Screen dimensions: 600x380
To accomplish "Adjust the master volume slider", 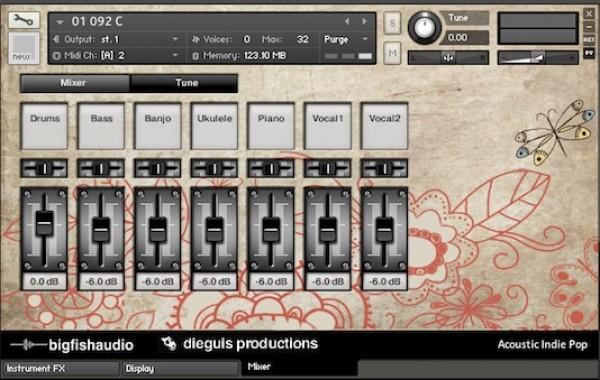I will (x=538, y=57).
